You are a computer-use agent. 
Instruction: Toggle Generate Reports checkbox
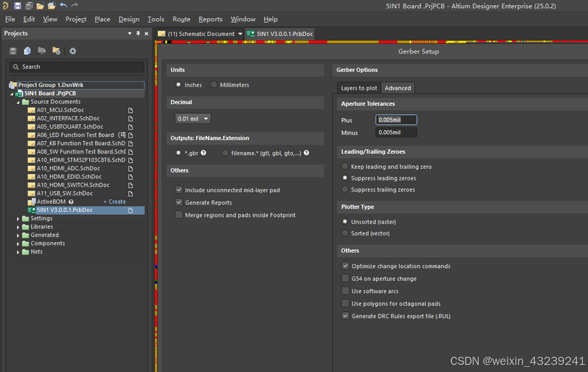point(179,202)
